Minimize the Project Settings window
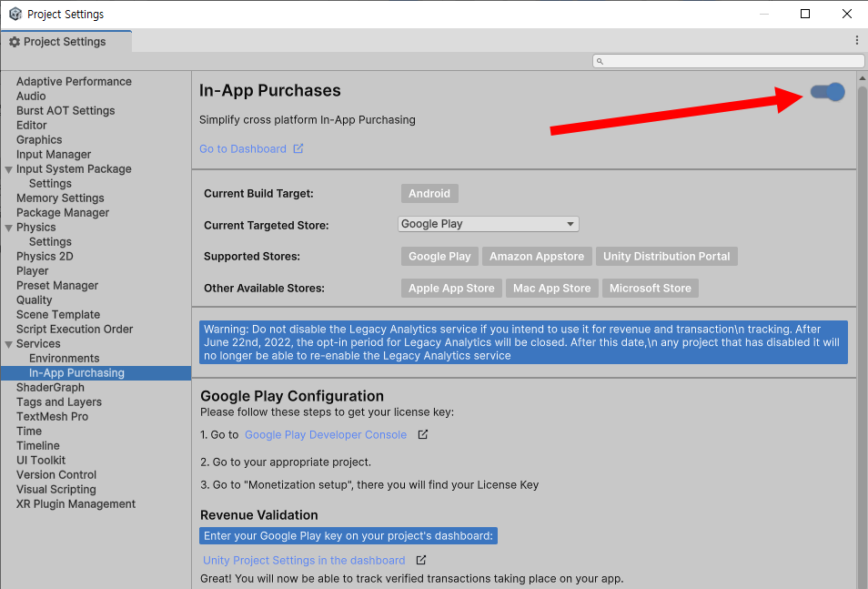Image resolution: width=868 pixels, height=589 pixels. (764, 14)
